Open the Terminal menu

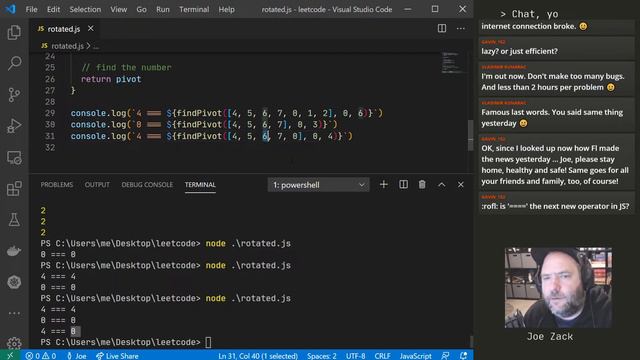click(x=194, y=9)
